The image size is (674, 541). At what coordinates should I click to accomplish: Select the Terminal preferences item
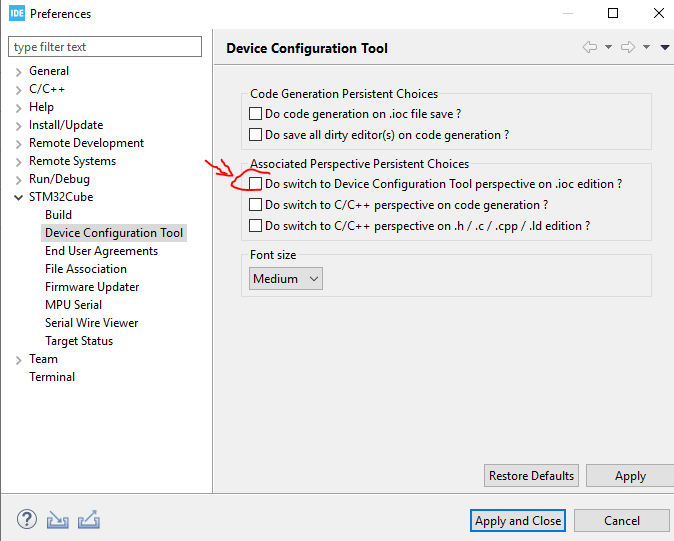[52, 377]
